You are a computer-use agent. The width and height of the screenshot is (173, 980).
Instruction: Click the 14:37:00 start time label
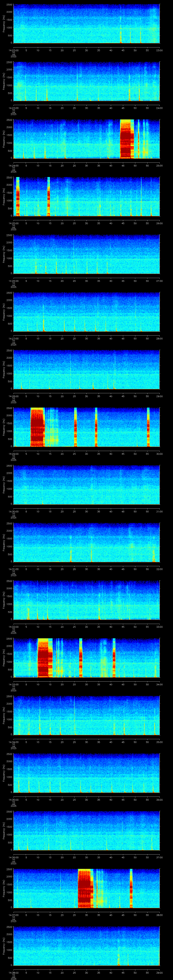click(x=13, y=915)
